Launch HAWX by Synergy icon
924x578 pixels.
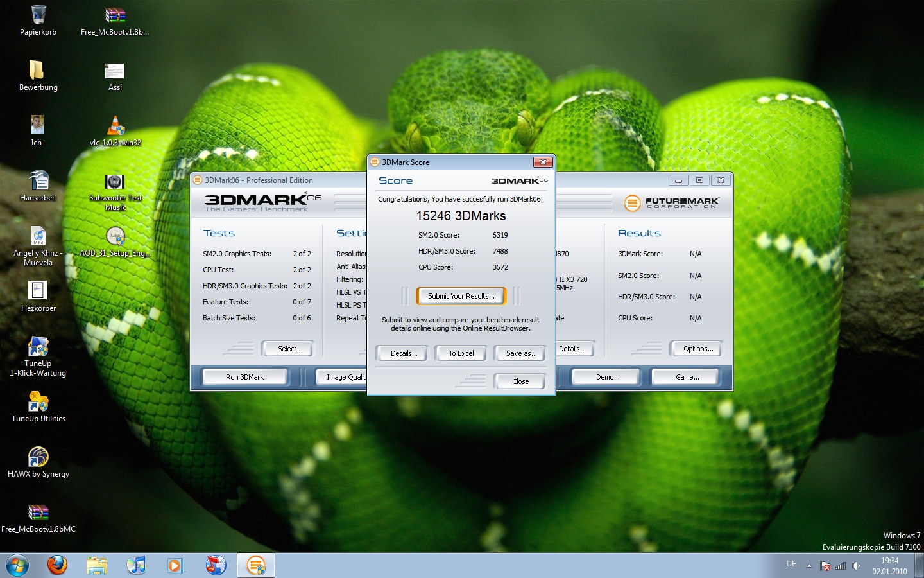pos(38,462)
